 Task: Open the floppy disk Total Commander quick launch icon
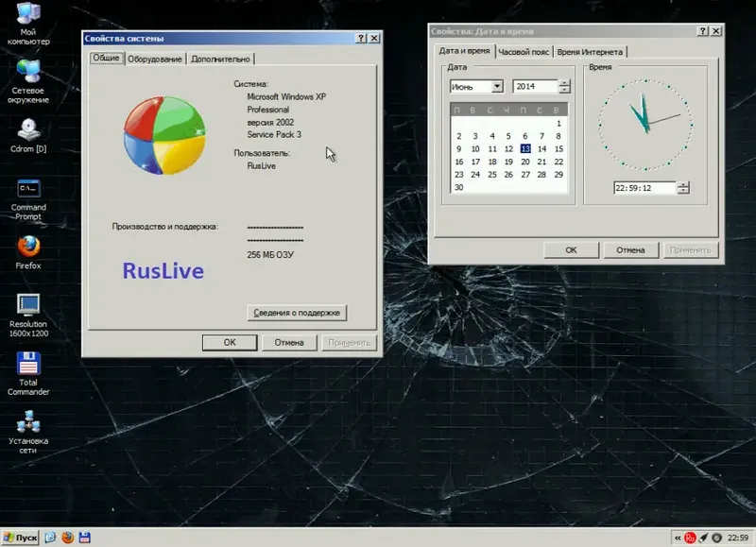coord(85,538)
